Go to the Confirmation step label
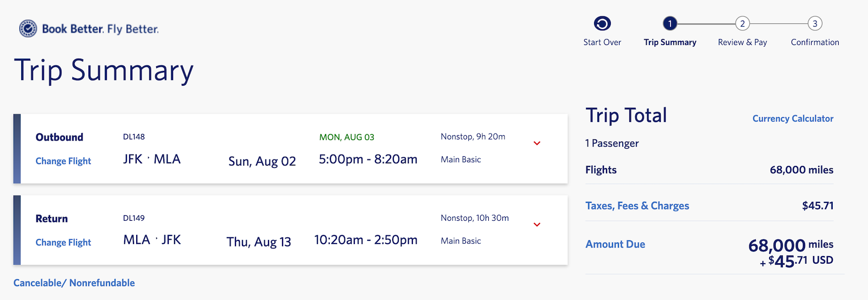The width and height of the screenshot is (868, 300). click(x=815, y=42)
